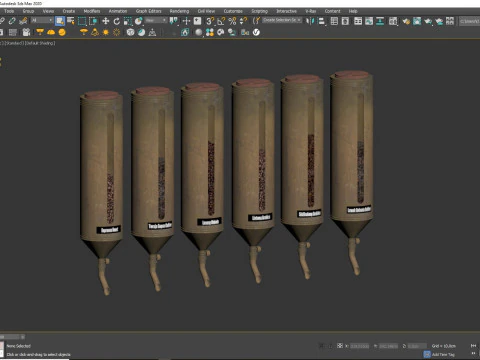Open the [Standard] viewport menu

[15, 43]
